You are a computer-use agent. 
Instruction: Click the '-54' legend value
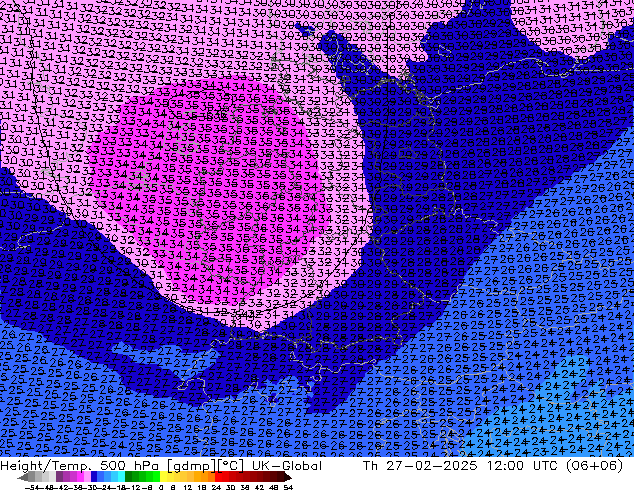coord(31,487)
